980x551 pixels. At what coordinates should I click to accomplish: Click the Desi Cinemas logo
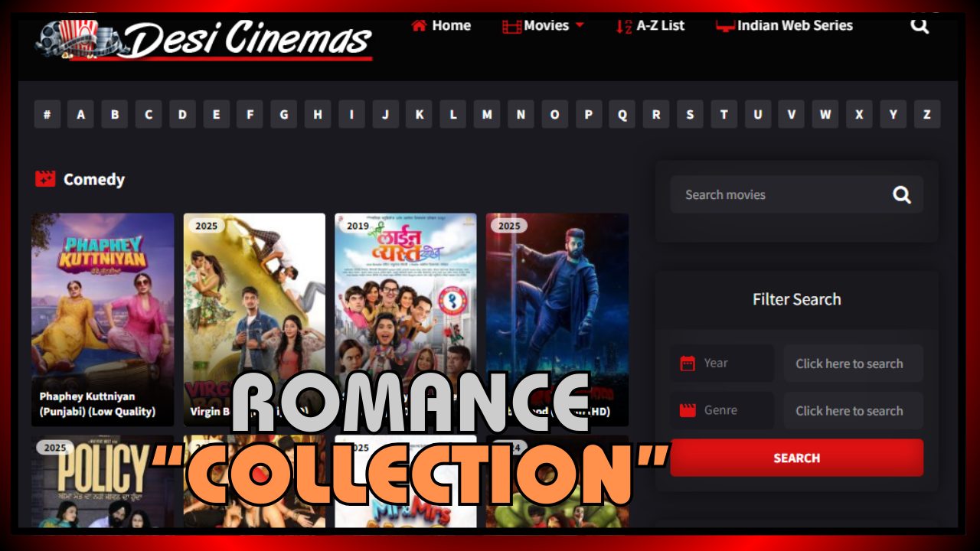[204, 38]
